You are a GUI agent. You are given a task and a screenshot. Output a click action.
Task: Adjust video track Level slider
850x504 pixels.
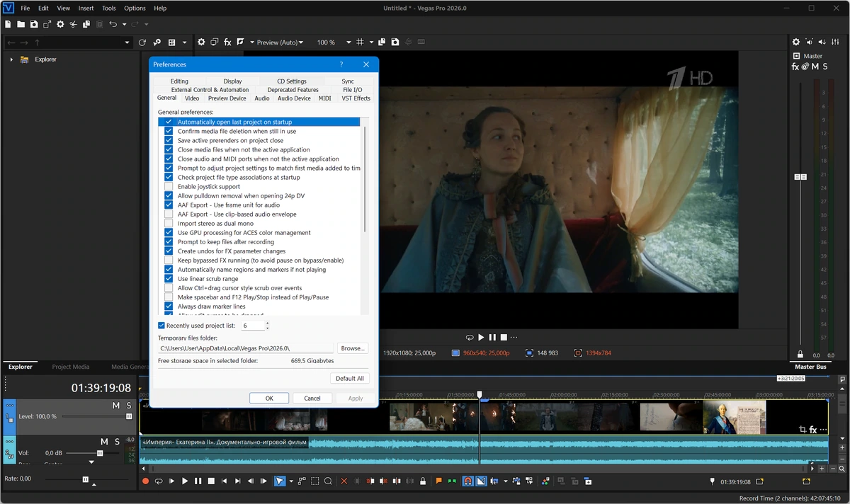129,417
